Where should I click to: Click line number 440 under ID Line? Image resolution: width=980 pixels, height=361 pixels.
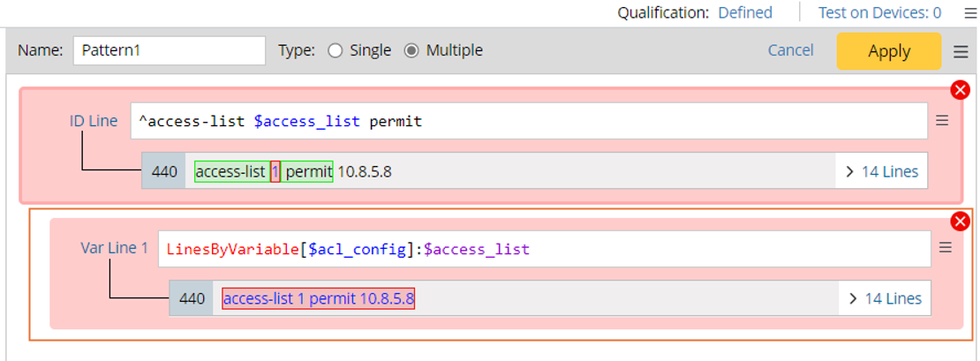[164, 171]
